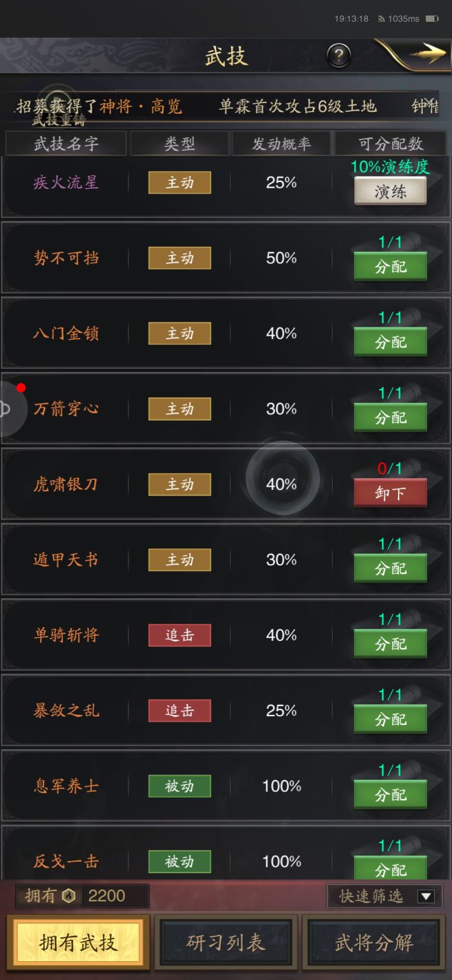Tap the 追击 type badge on 暴敛之乱
Screen dimensions: 452x980
click(179, 710)
